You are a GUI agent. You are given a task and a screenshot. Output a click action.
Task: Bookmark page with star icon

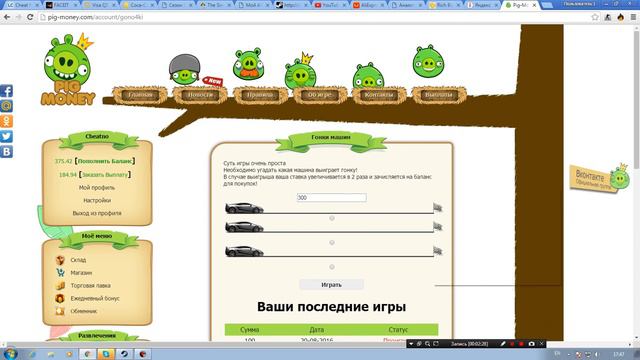[595, 17]
